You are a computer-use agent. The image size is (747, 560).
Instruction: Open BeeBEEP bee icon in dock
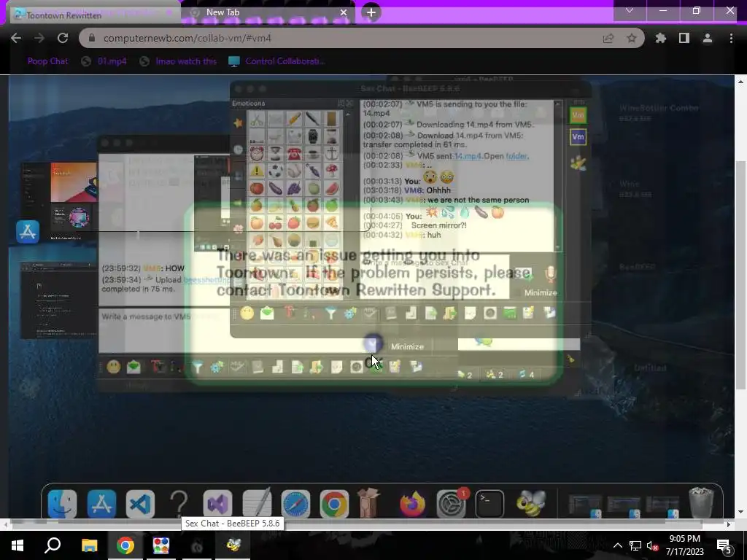(530, 503)
